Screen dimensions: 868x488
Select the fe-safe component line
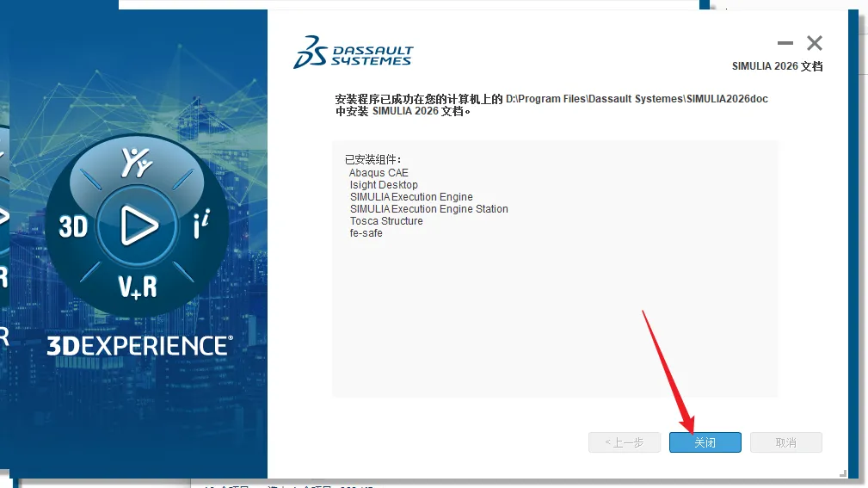[x=366, y=233]
